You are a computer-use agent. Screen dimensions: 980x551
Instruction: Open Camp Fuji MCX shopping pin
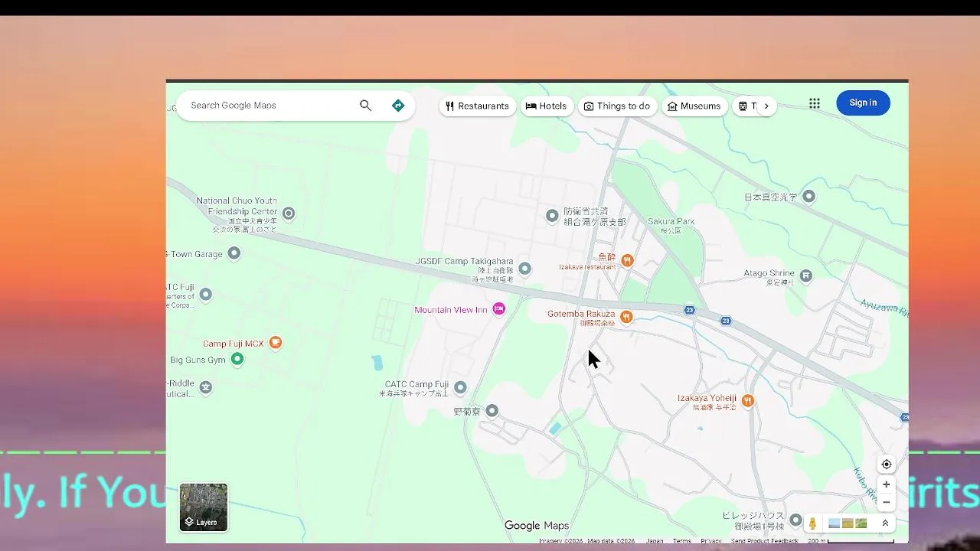click(x=276, y=343)
